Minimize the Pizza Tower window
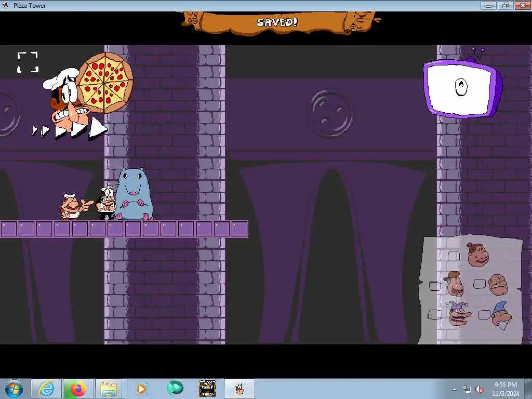Screen dimensions: 532x399 tap(489, 5)
